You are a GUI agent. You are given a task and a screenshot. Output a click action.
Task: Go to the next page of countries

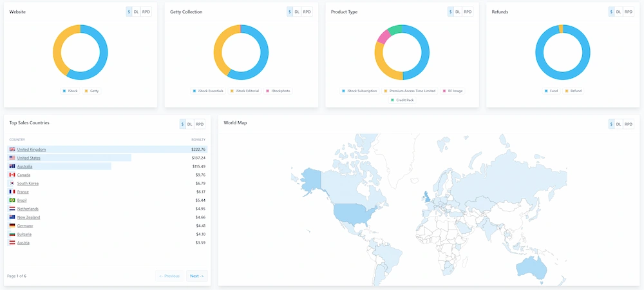coord(196,276)
